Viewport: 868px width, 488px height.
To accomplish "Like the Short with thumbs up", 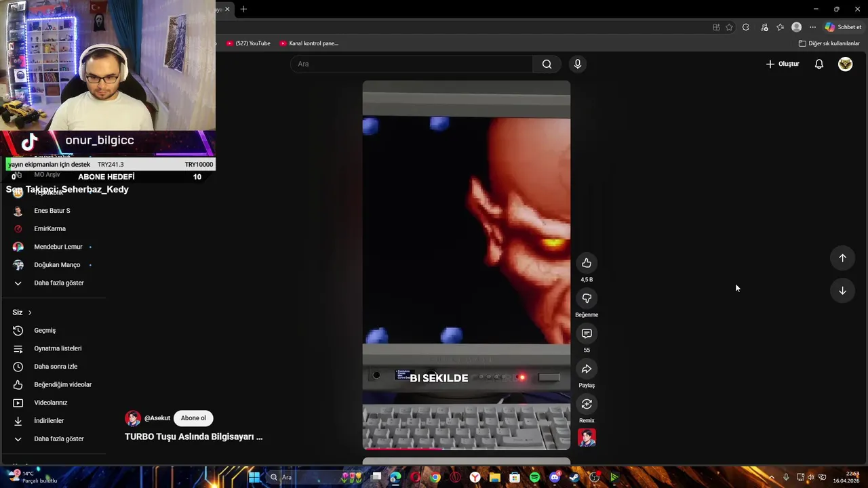I will click(x=587, y=263).
